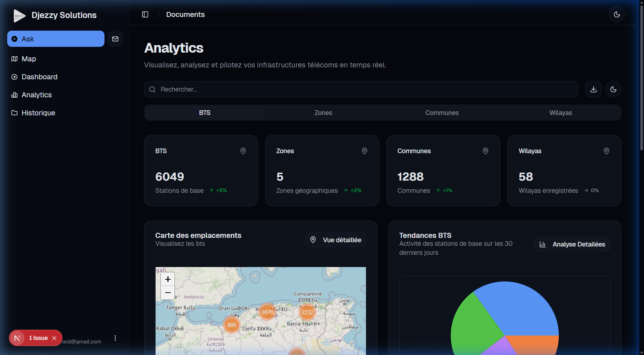644x355 pixels.
Task: Click the 58 Wilayas count
Action: [x=526, y=177]
